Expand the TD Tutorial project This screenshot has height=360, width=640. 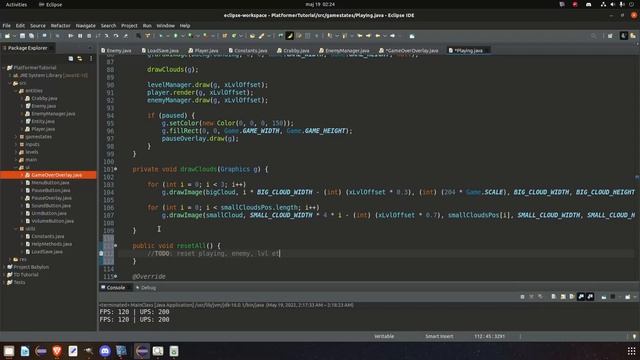[x=4, y=275]
